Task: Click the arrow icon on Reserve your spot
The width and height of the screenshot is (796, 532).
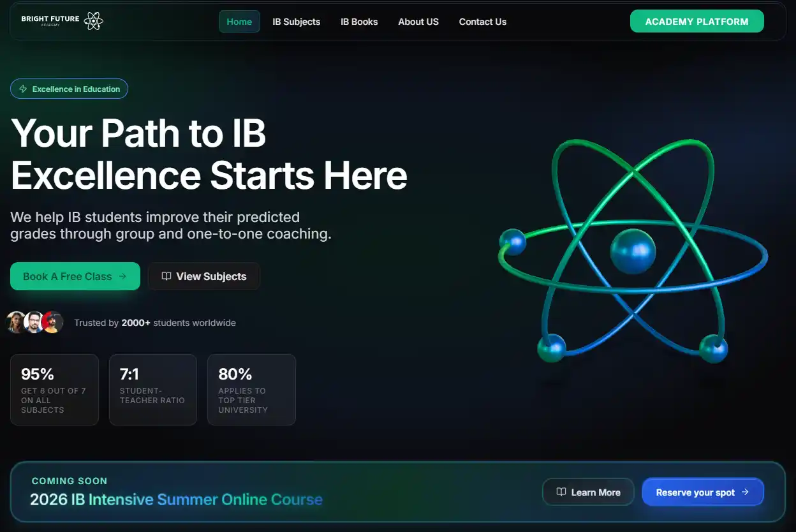Action: click(745, 492)
